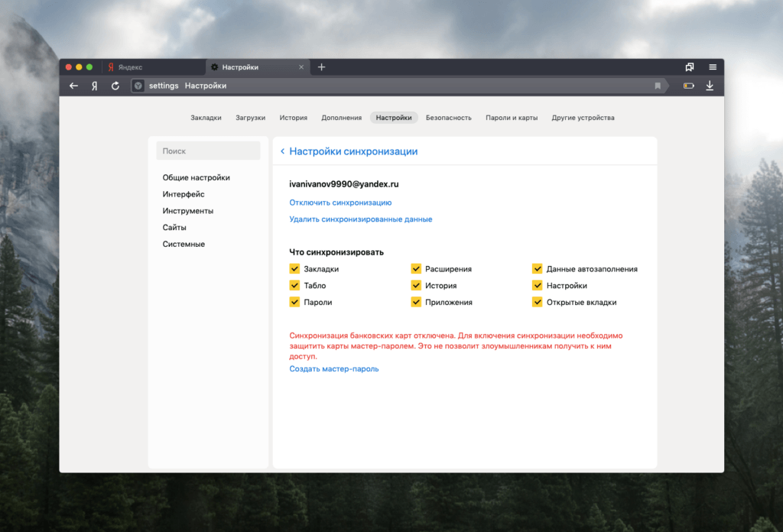
Task: Uncheck the Расширения sync checkbox
Action: (416, 269)
